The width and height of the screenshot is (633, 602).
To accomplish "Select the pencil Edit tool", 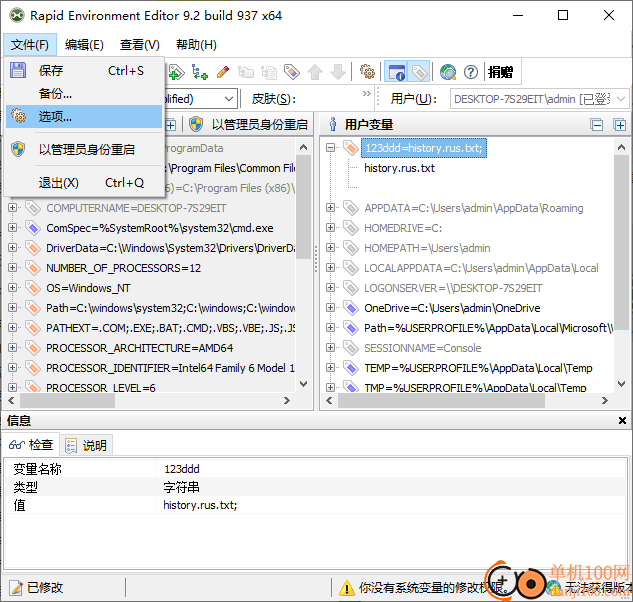I will pos(223,72).
